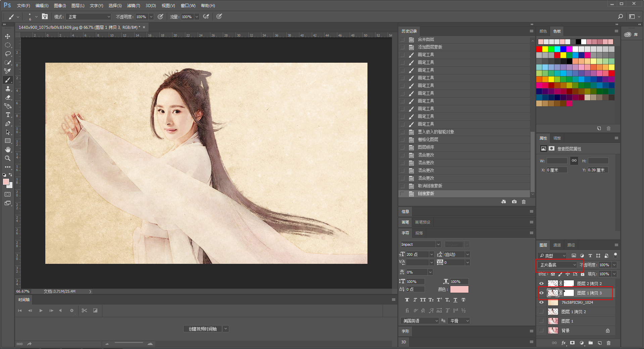Select the Eraser tool
The width and height of the screenshot is (644, 349).
[8, 97]
